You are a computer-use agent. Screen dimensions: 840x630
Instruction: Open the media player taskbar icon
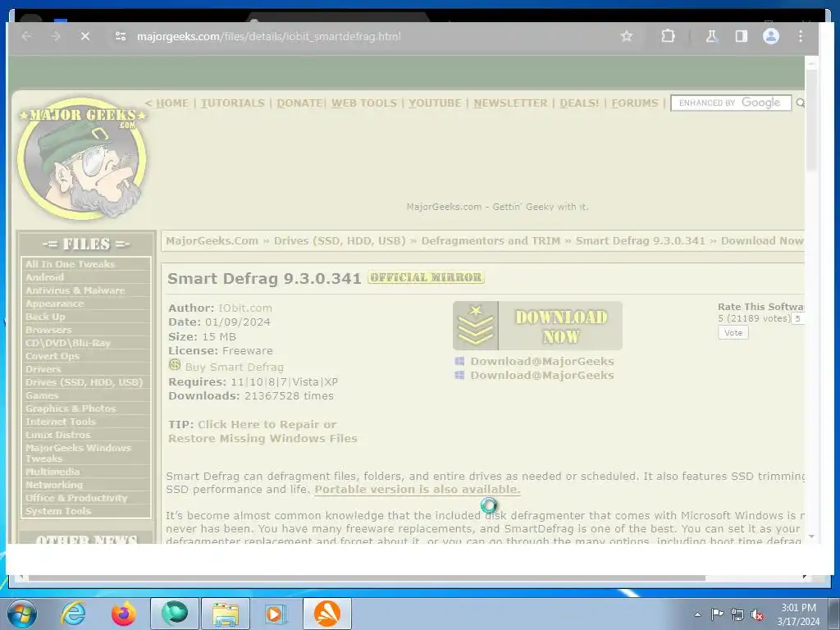click(276, 614)
